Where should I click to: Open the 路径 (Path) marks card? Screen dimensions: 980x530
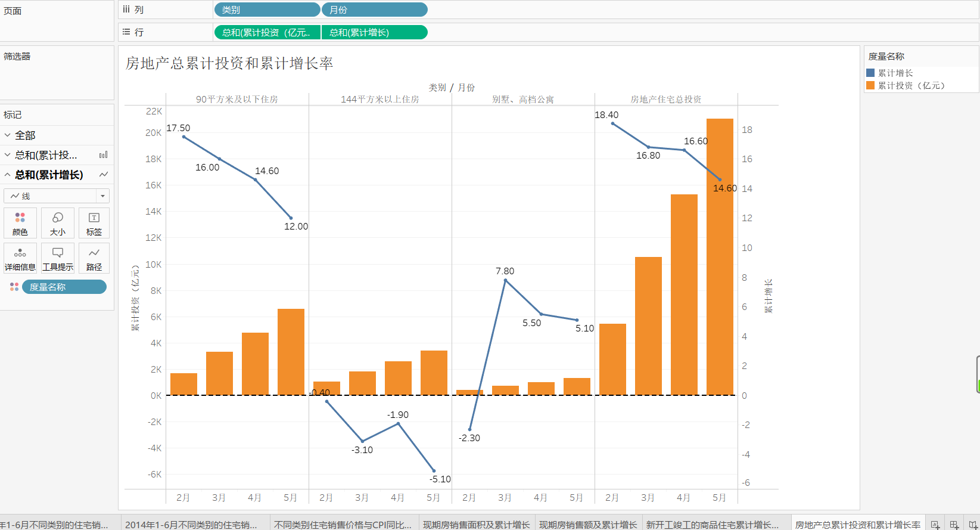[94, 258]
